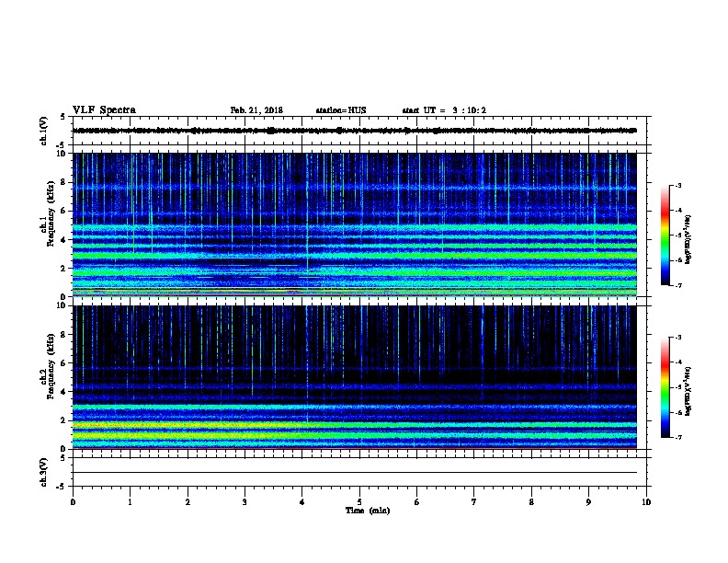Image resolution: width=728 pixels, height=563 pixels.
Task: Click the 'station=HUS' label
Action: pos(341,110)
